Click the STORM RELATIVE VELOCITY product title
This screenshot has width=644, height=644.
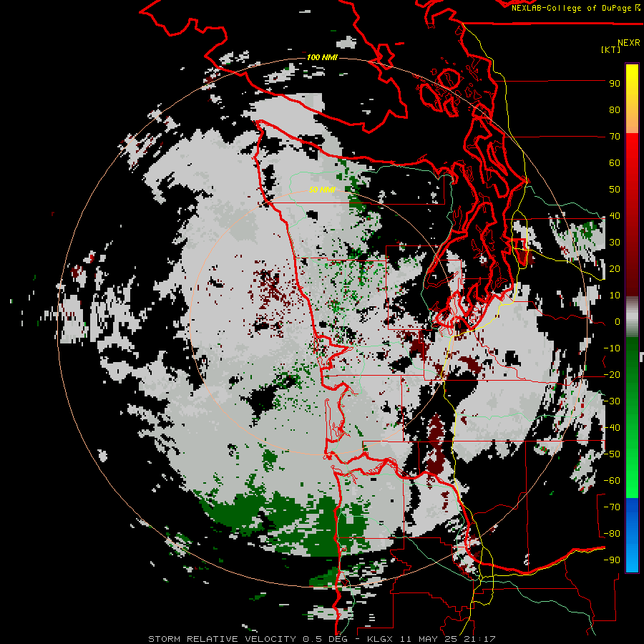[222, 639]
